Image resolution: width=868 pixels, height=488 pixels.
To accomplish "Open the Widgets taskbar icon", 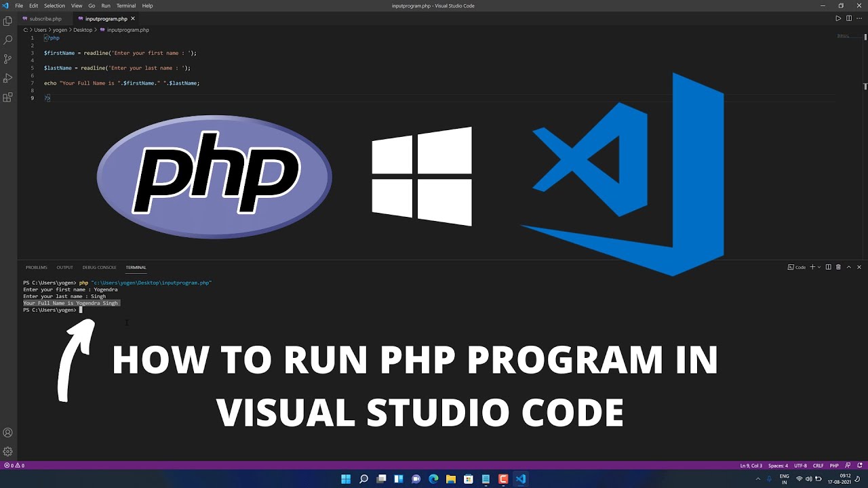I will (399, 479).
